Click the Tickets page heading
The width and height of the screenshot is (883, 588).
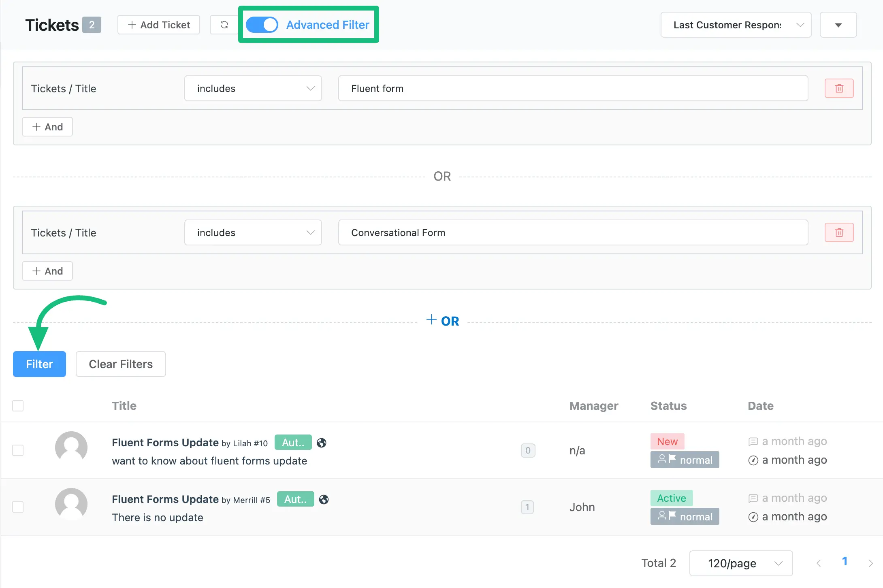point(52,25)
